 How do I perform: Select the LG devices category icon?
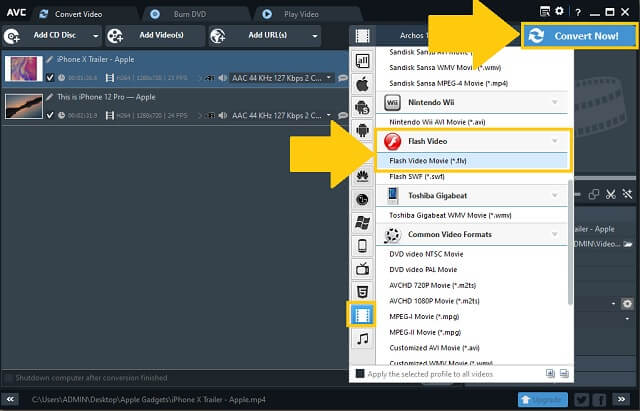tap(362, 200)
